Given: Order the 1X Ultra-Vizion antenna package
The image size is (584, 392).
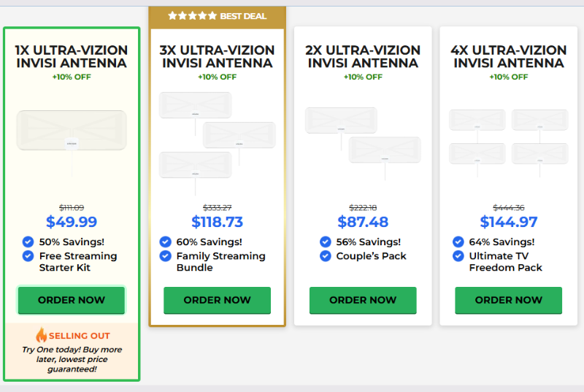Looking at the screenshot, I should coord(72,300).
